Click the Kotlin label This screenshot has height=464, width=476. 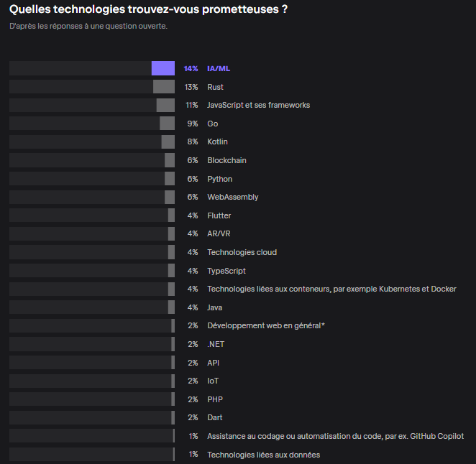pos(217,141)
